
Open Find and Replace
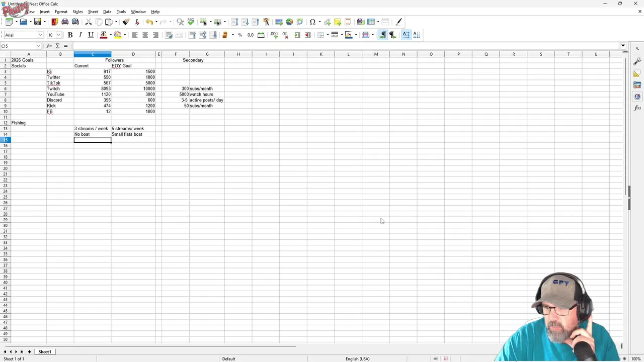coord(180,22)
